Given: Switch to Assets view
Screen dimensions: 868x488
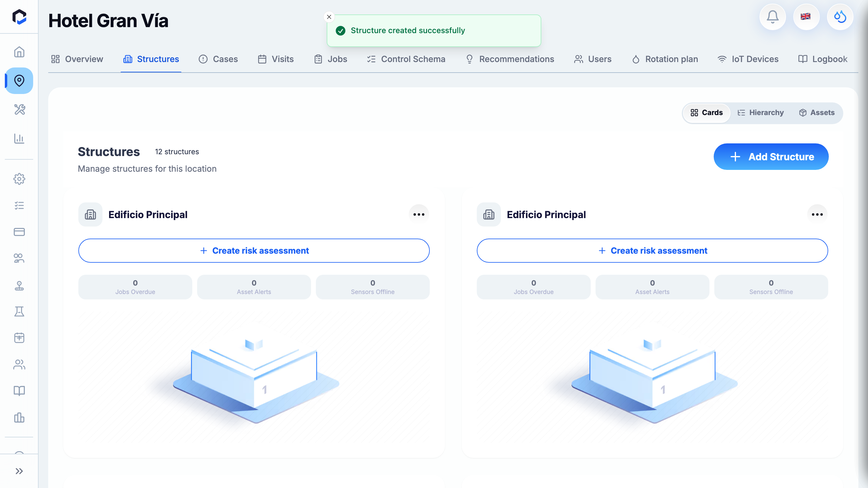Looking at the screenshot, I should click(x=816, y=113).
